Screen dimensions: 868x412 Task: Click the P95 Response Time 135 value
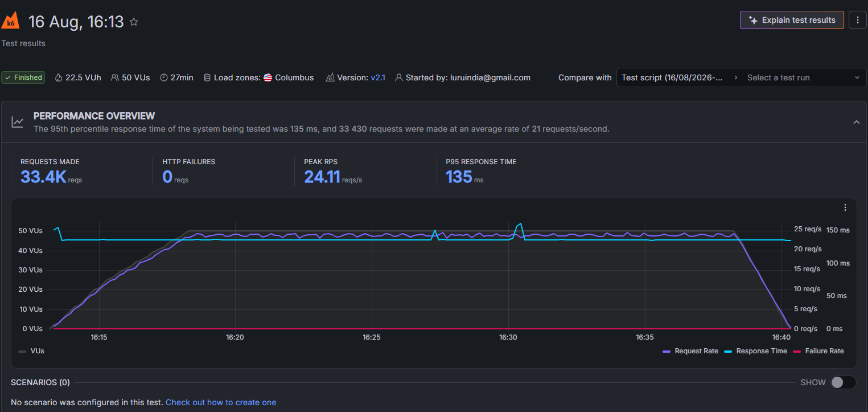[x=459, y=177]
